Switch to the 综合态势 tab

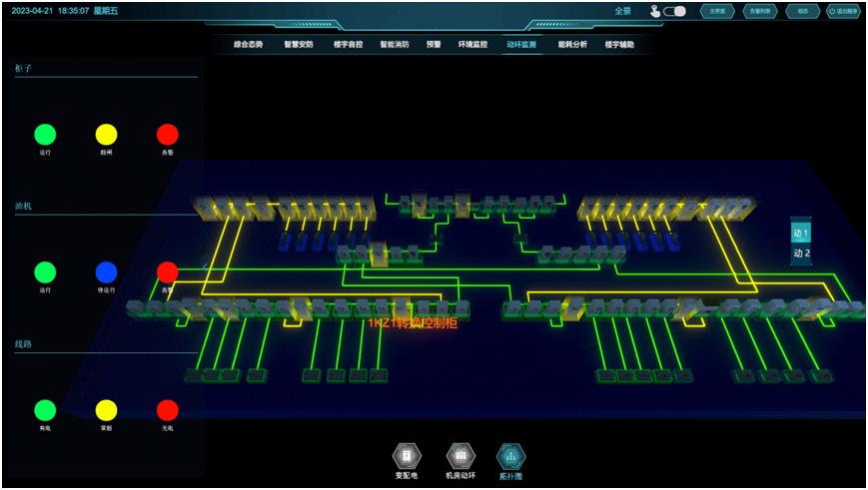point(248,45)
